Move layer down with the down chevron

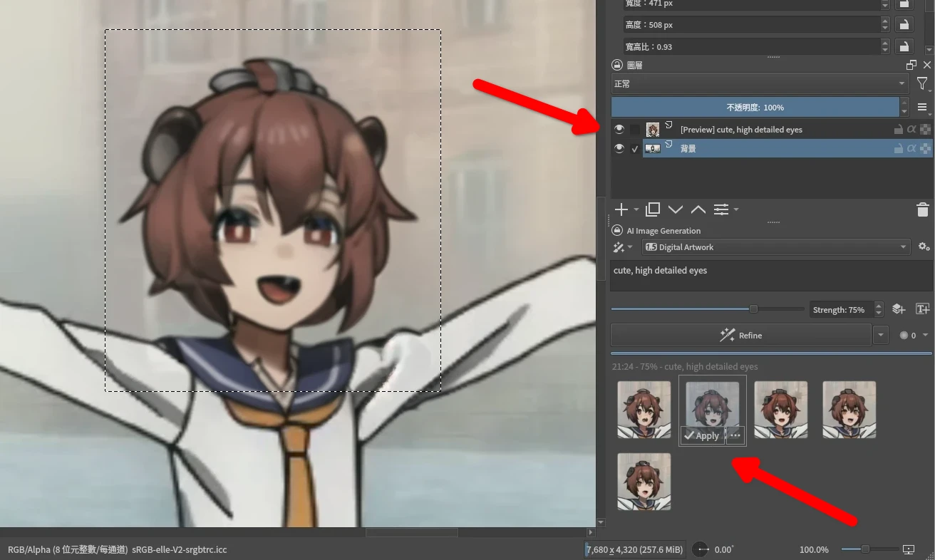point(676,209)
